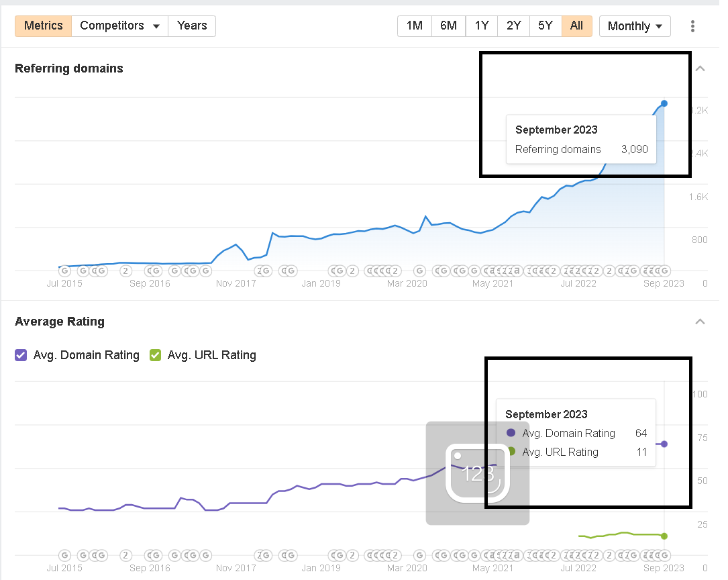The height and width of the screenshot is (580, 728).
Task: Click the G marker below Jul 2015 on Referring domains
Action: 64,271
